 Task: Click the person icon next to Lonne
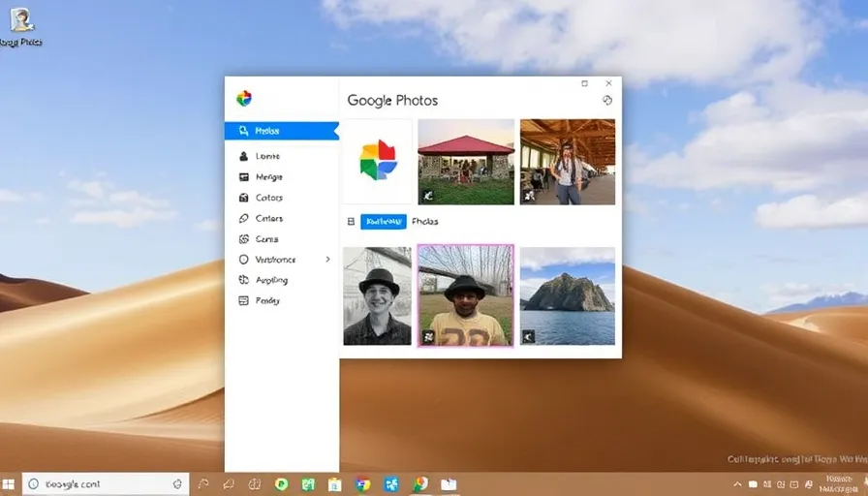click(244, 156)
